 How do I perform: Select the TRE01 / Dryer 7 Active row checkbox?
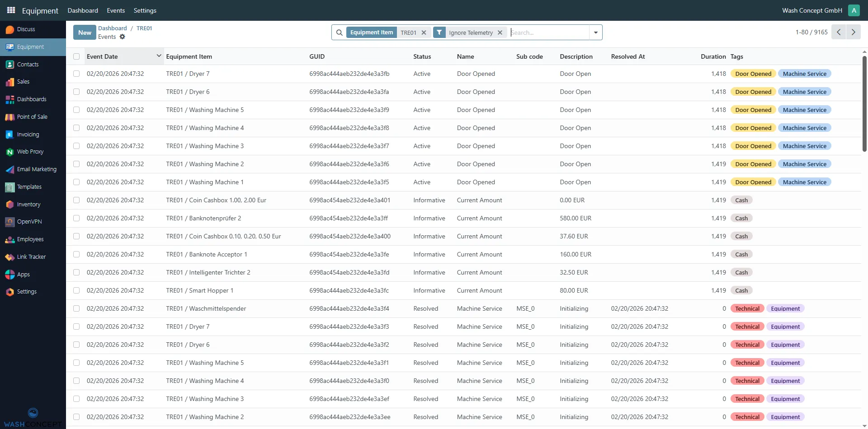(x=76, y=74)
